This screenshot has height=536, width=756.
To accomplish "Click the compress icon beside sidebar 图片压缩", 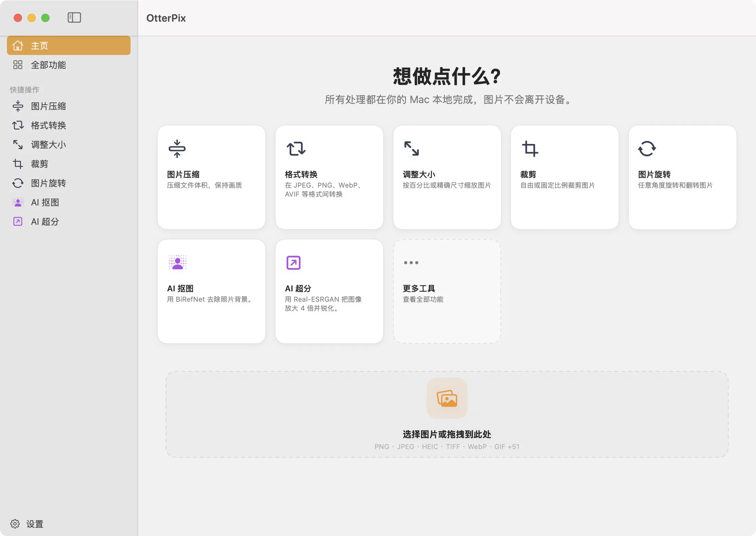I will pos(18,106).
